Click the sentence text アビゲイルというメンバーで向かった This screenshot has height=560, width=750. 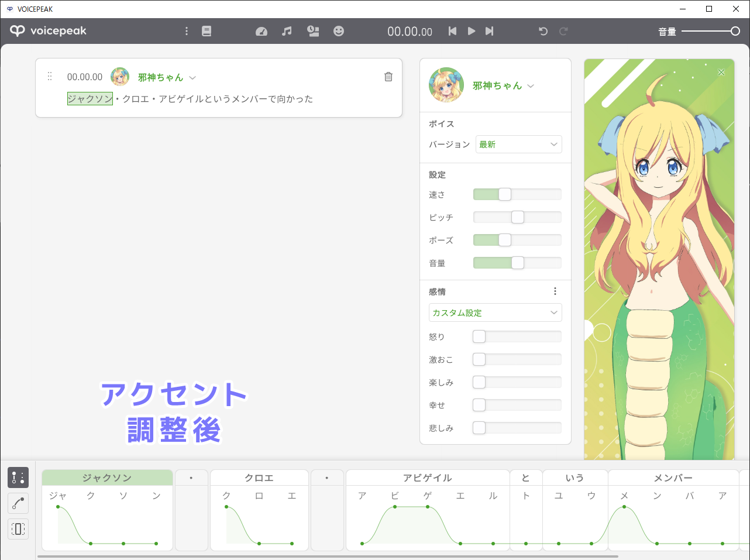[236, 99]
